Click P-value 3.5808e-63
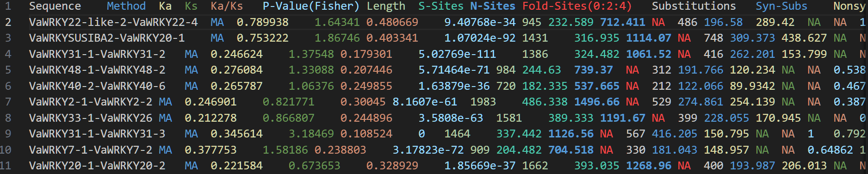The height and width of the screenshot is (174, 868). point(451,118)
